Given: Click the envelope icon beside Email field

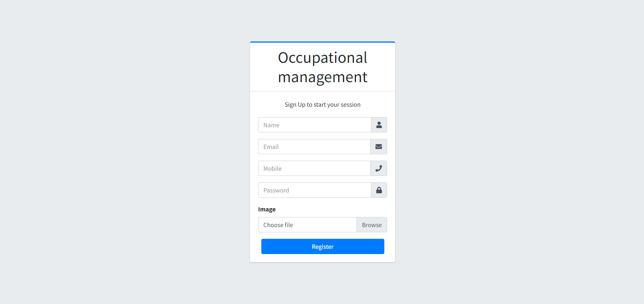Looking at the screenshot, I should coord(379,147).
